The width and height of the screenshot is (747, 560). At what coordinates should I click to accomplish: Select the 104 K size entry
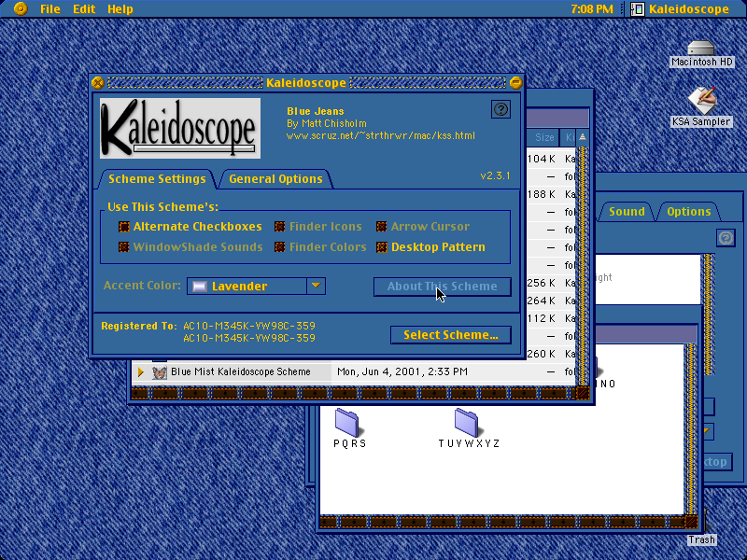542,159
